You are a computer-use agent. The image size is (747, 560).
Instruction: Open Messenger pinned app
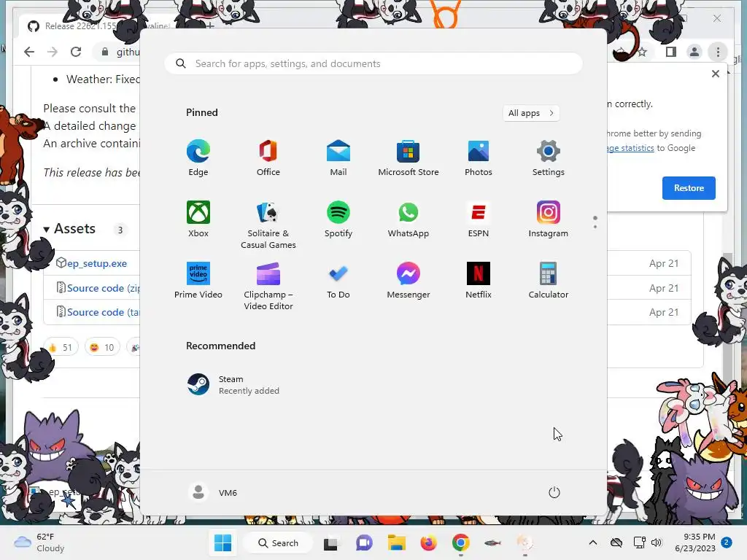coord(409,281)
